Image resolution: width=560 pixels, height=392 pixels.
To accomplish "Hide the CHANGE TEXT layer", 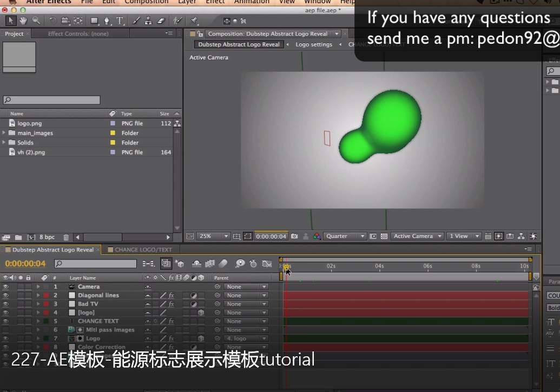I will (5, 321).
